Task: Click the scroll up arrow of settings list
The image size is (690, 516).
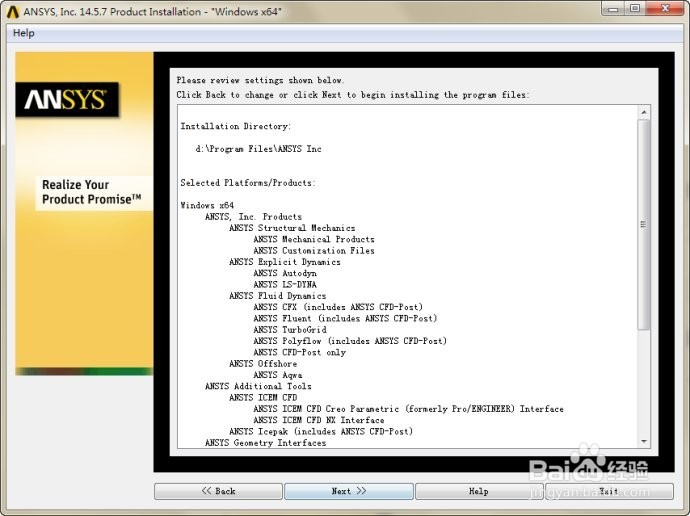Action: click(x=644, y=113)
